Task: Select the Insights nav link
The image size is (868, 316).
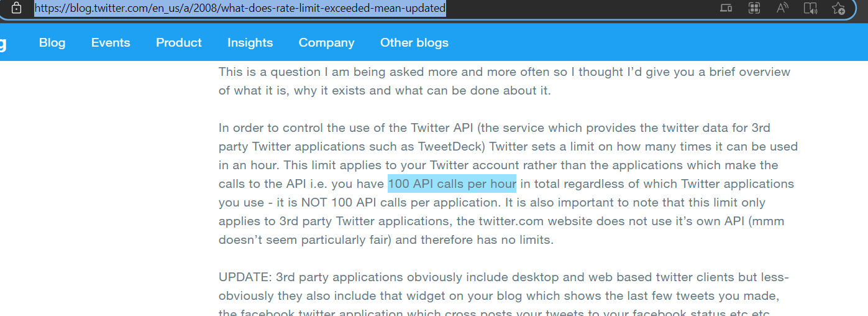Action: click(x=250, y=42)
